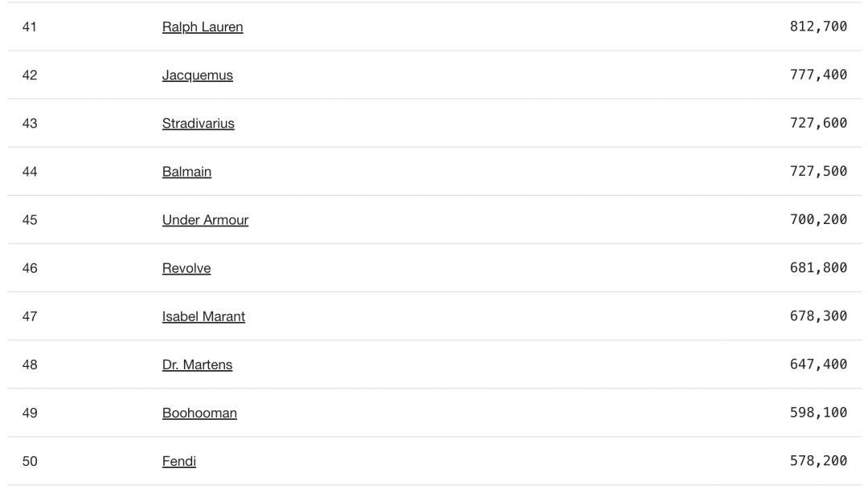Click the 700,200 figure for Under Armour
Viewport: 868px width, 489px height.
tap(818, 219)
